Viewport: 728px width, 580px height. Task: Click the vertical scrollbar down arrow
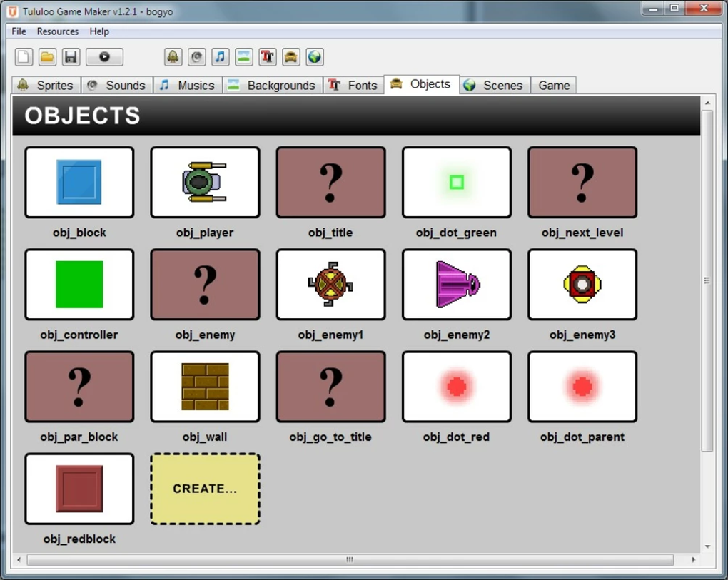coord(707,546)
